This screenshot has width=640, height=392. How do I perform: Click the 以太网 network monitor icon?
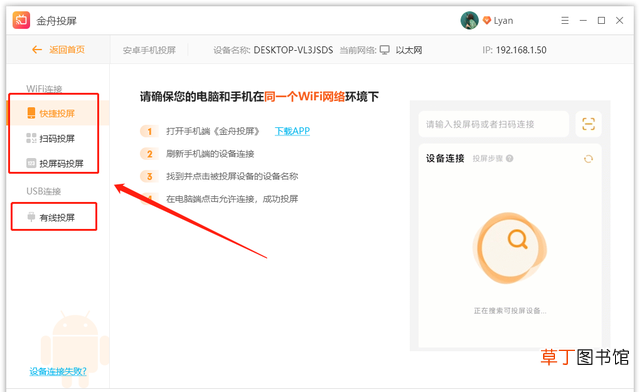click(x=384, y=50)
